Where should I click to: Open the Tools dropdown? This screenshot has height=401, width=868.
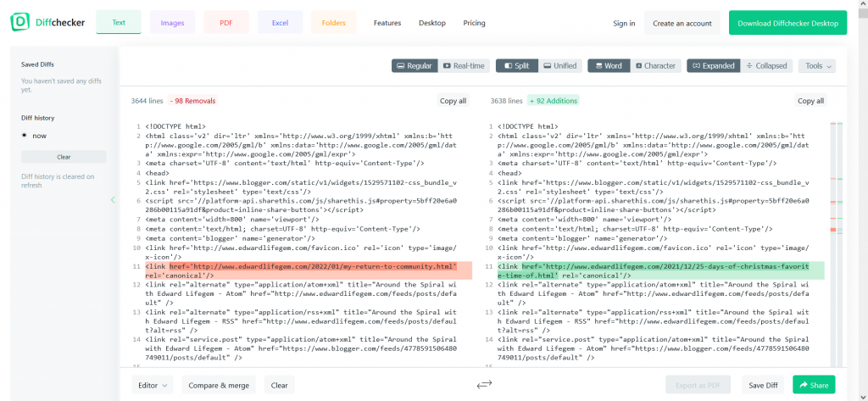pos(817,66)
